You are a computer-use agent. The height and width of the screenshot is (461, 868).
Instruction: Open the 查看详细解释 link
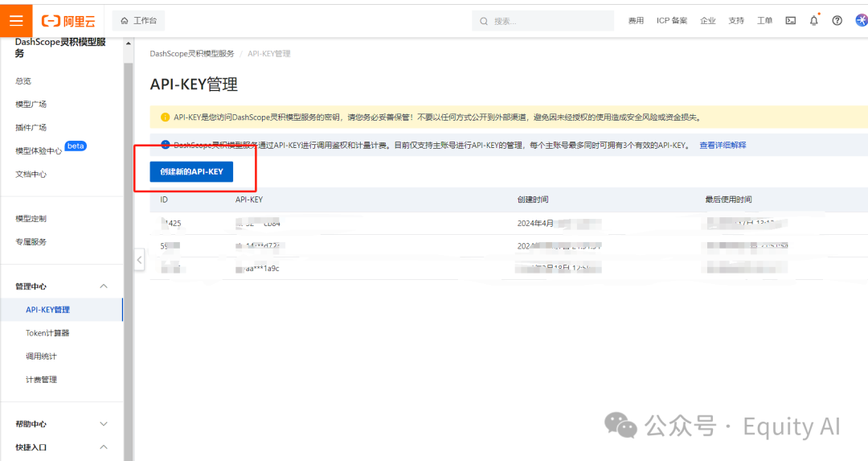click(723, 146)
